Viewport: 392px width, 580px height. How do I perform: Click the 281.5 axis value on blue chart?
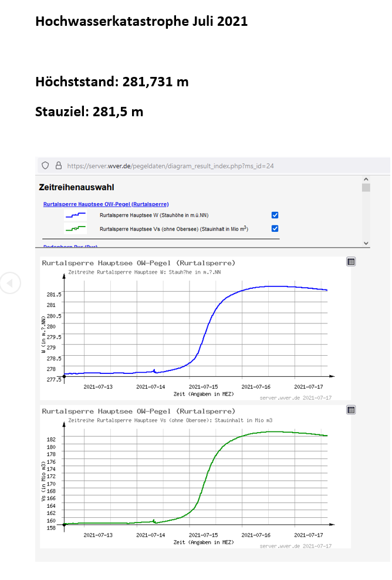tap(54, 295)
